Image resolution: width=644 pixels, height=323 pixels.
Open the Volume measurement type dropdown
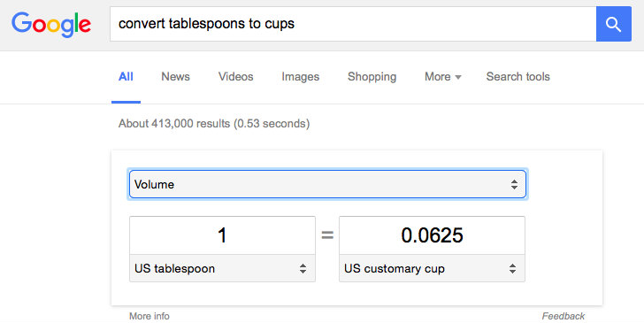[327, 185]
